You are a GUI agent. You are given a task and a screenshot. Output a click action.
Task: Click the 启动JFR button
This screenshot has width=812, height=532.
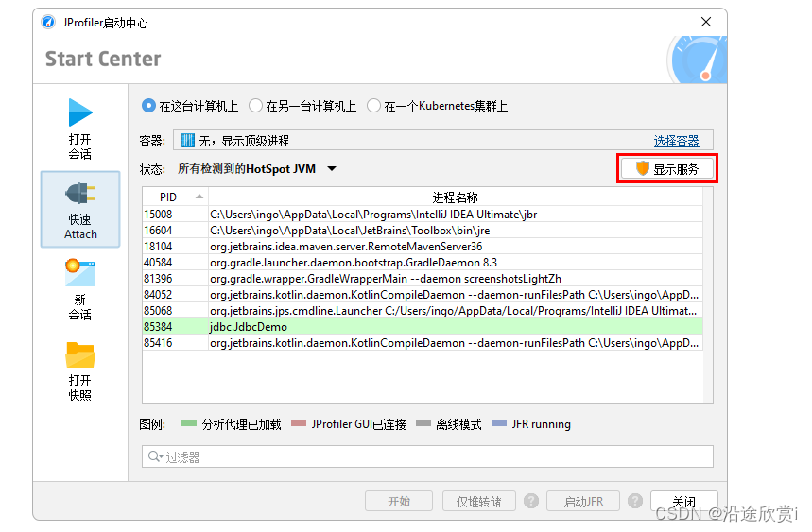pyautogui.click(x=583, y=501)
